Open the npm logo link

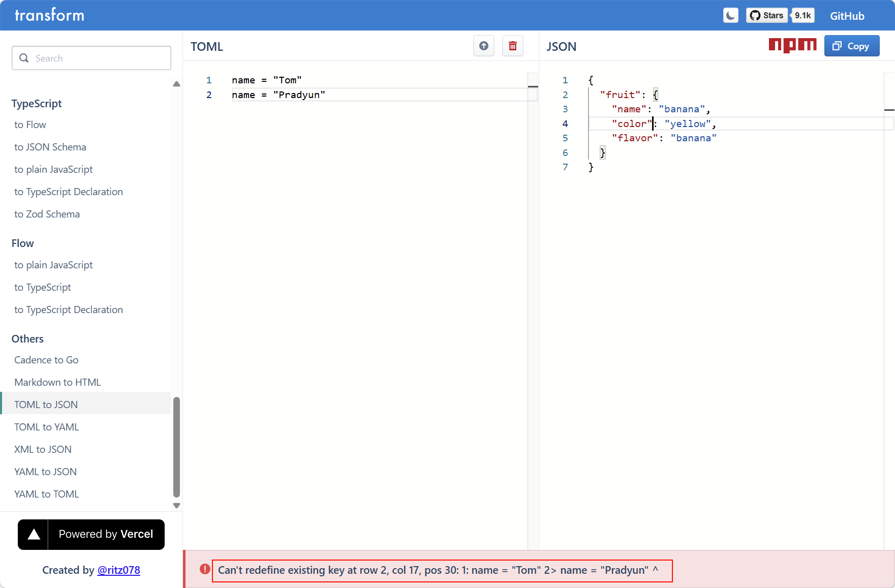(792, 45)
